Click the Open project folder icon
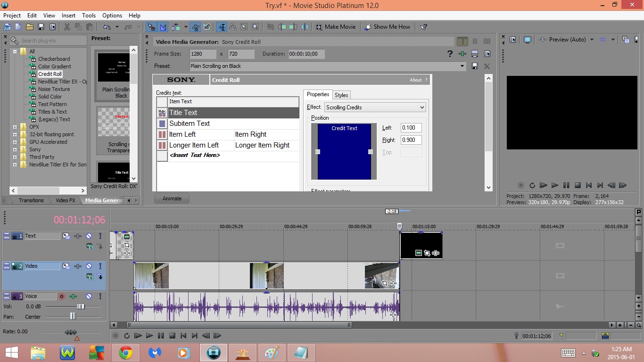Image resolution: width=644 pixels, height=362 pixels. (x=30, y=27)
